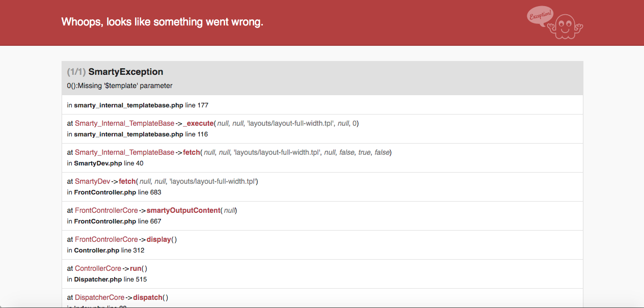Click the _execute method name
Viewport: 644px width, 308px height.
pos(198,123)
